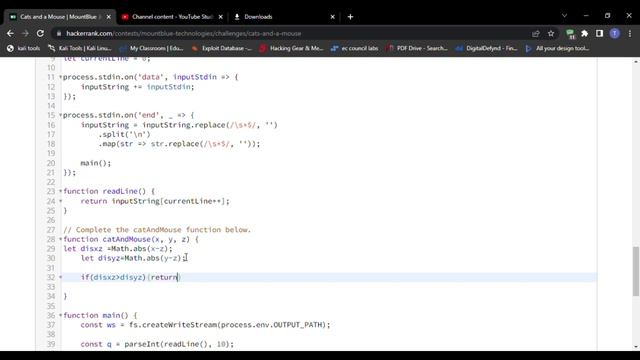Viewport: 640px width, 360px height.
Task: Click 'inputString += inputStdin;' line
Action: (137, 87)
